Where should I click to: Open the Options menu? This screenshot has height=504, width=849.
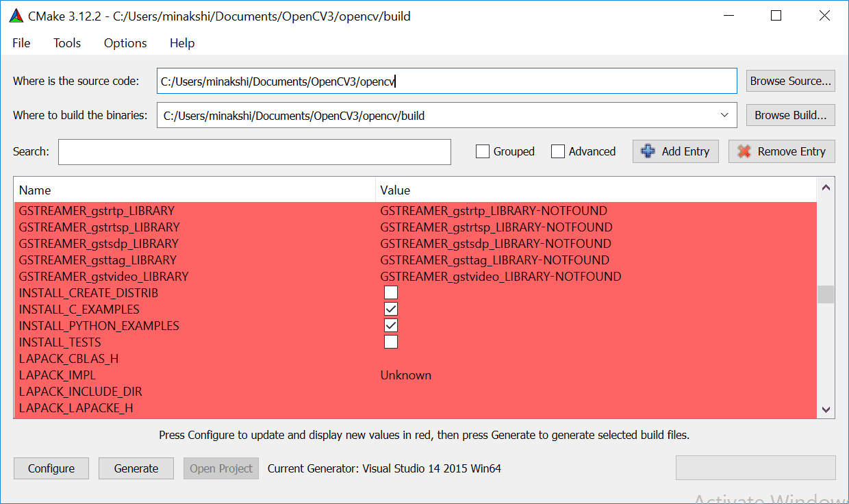(125, 42)
